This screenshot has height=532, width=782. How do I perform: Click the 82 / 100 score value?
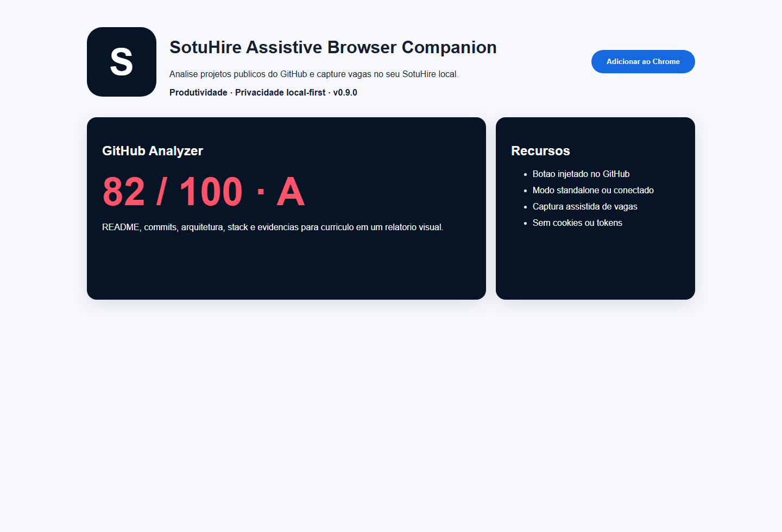pyautogui.click(x=173, y=192)
